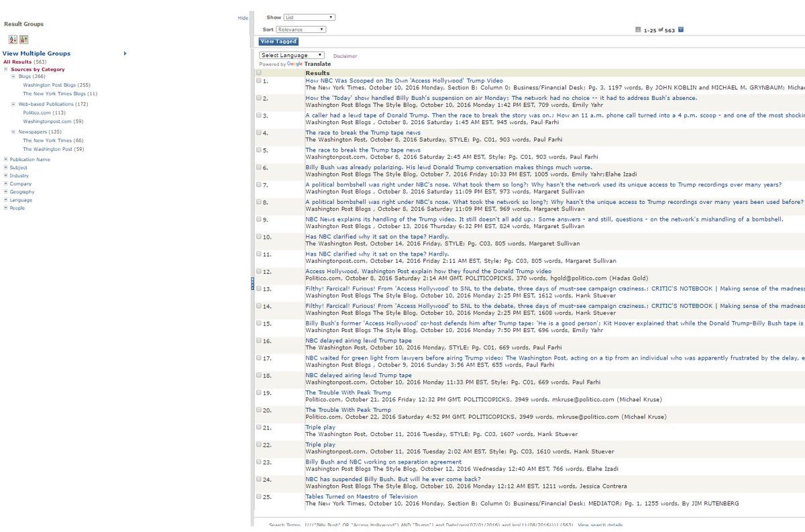Open 'NBC has suspended Billy Bush' article

(x=392, y=480)
